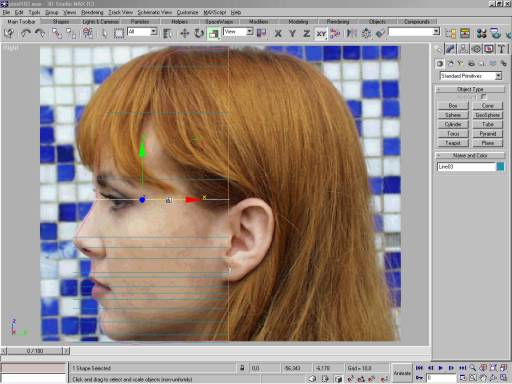Switch to the Compounds toolbar tab
Viewport: 512px width, 384px height.
[x=417, y=22]
